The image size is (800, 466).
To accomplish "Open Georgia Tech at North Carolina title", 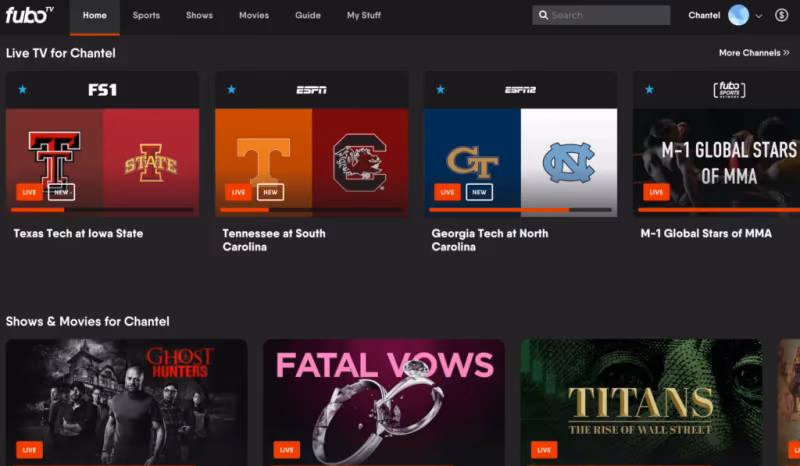I will [x=490, y=240].
